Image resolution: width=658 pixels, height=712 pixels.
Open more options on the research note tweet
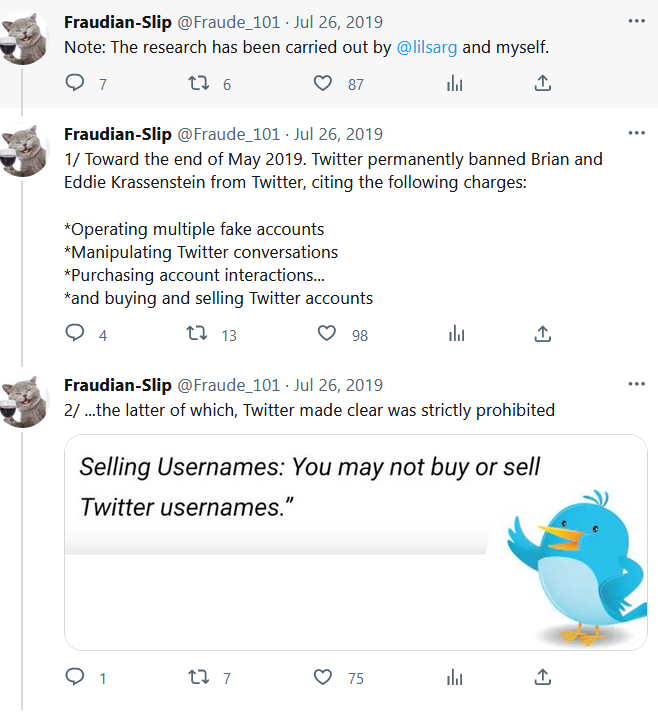(x=636, y=21)
